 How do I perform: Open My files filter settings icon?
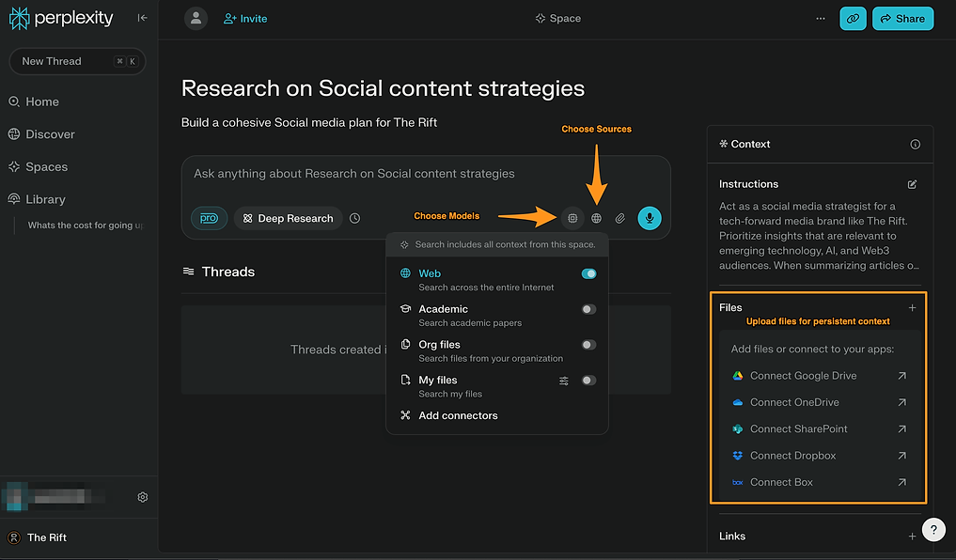[564, 381]
